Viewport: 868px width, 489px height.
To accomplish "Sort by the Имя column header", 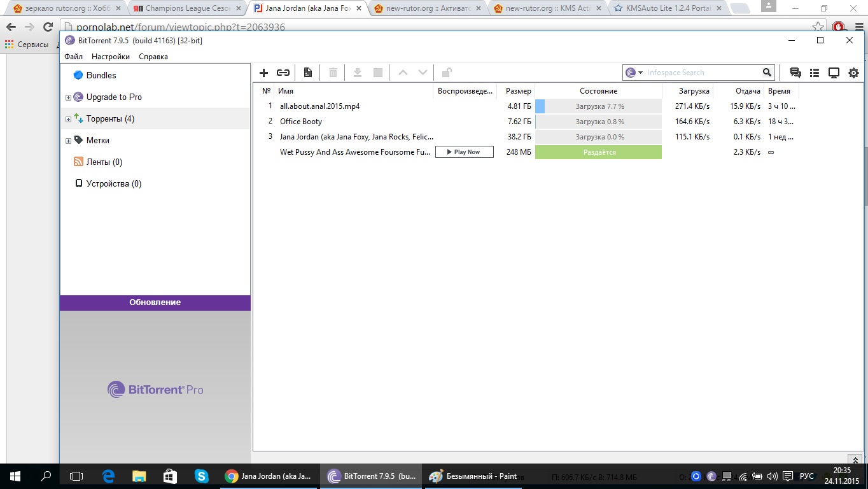I will [x=354, y=91].
